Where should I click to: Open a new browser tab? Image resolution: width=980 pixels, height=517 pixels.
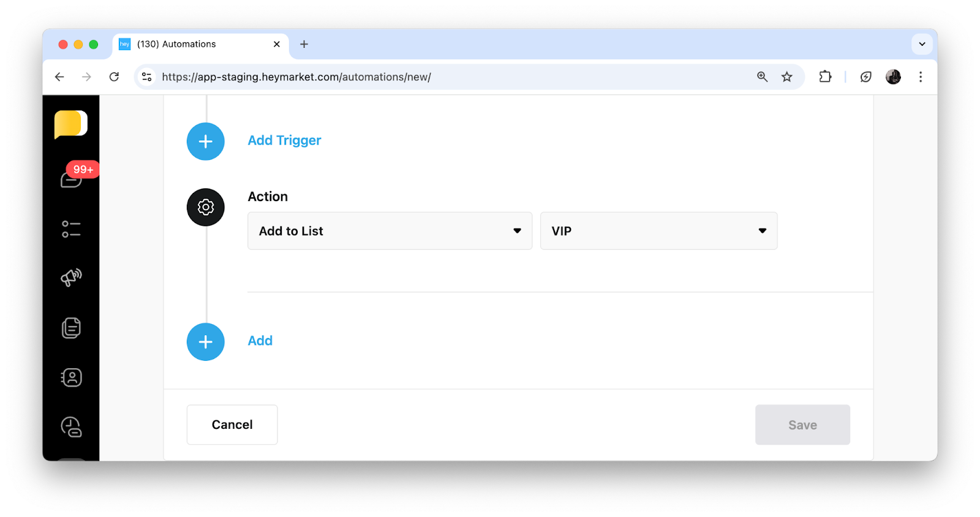[x=304, y=44]
